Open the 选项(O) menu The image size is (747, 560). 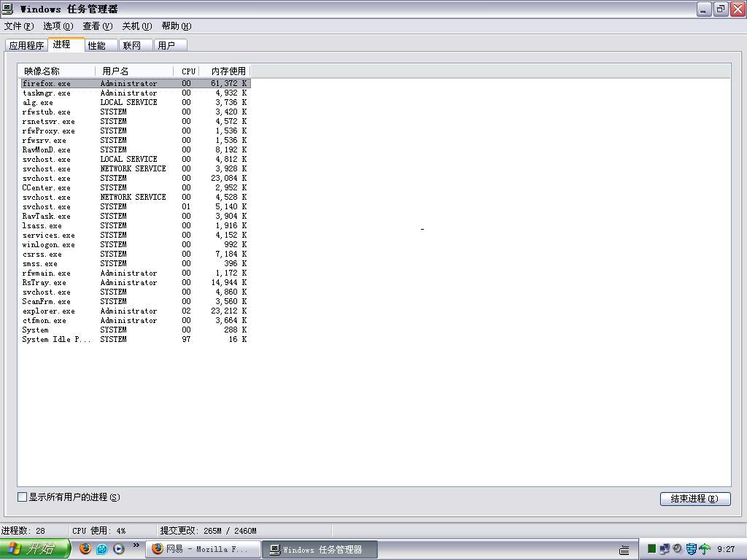(x=58, y=26)
